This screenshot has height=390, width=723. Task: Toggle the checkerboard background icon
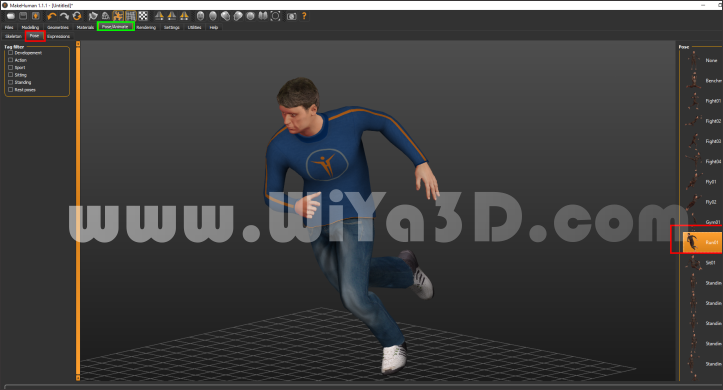click(143, 16)
